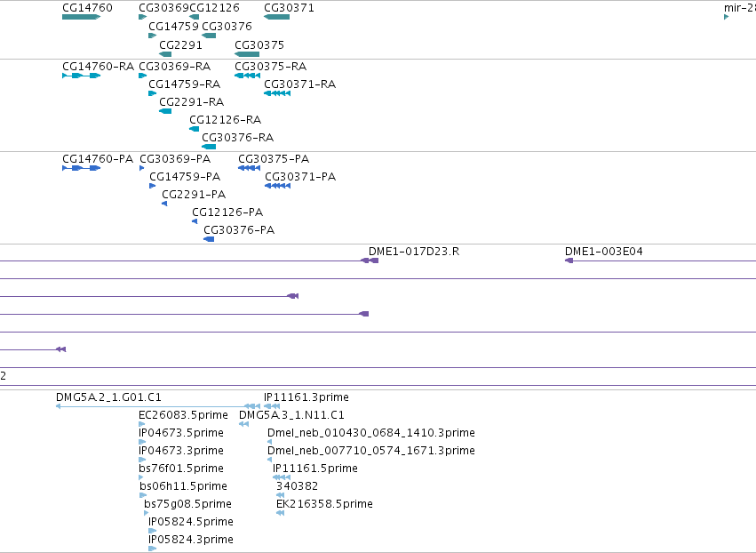Screen dimensions: 756x553
Task: Click the CG30369 gene label
Action: [x=164, y=8]
